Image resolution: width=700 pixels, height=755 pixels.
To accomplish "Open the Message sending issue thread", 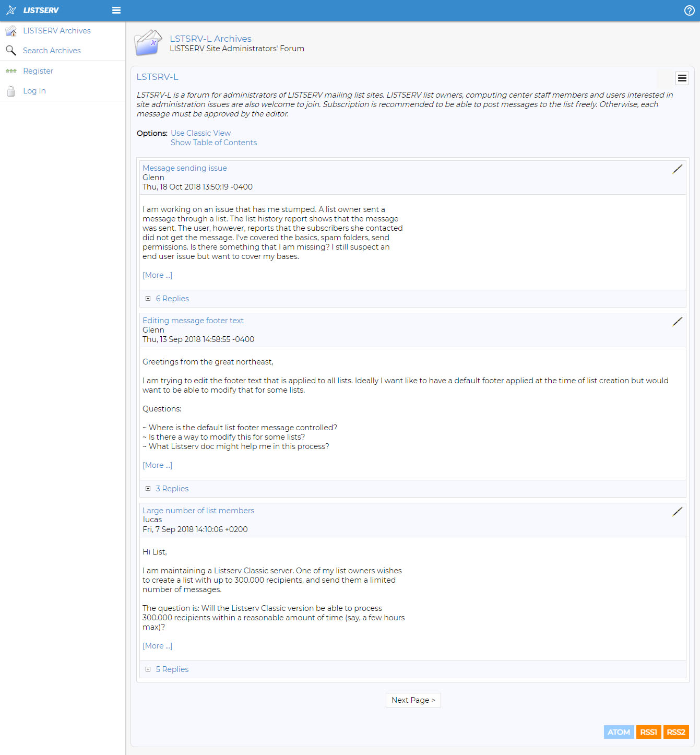I will click(185, 168).
